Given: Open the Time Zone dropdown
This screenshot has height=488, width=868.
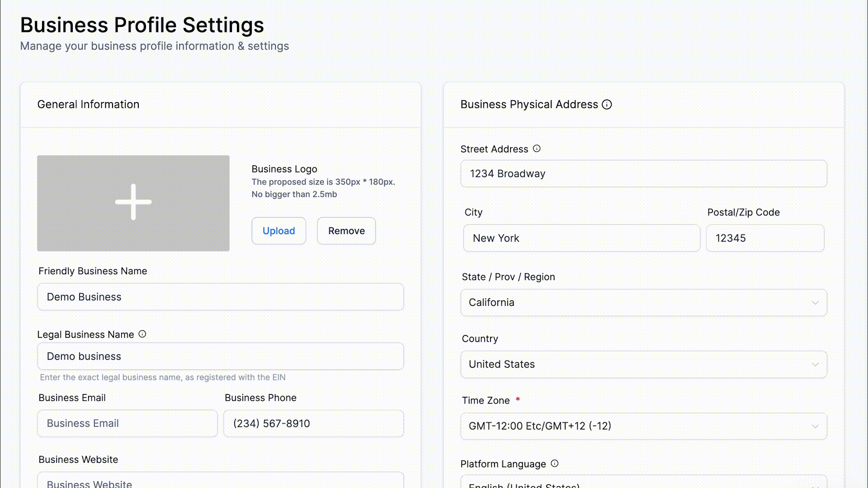Looking at the screenshot, I should pos(643,426).
